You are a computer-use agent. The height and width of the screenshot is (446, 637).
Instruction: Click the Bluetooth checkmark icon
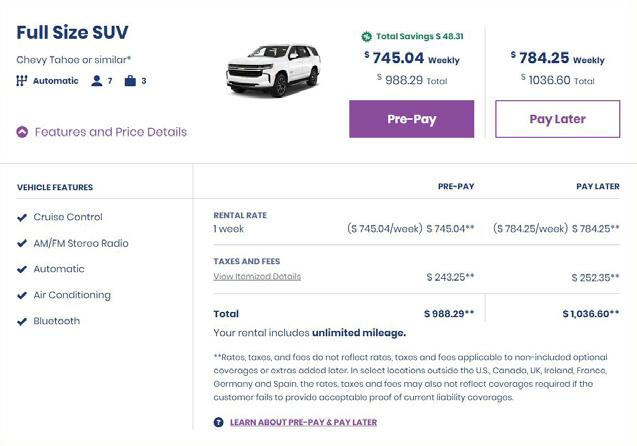point(22,321)
